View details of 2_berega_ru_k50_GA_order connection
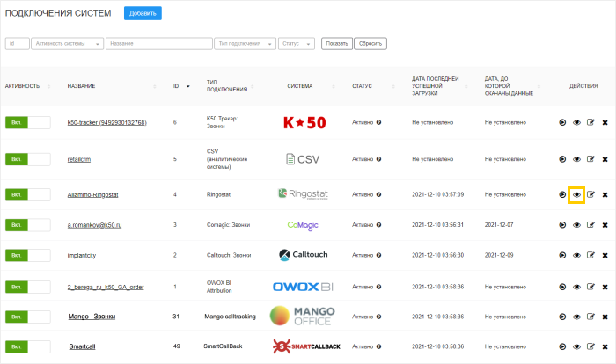The image size is (616, 364). click(x=576, y=287)
